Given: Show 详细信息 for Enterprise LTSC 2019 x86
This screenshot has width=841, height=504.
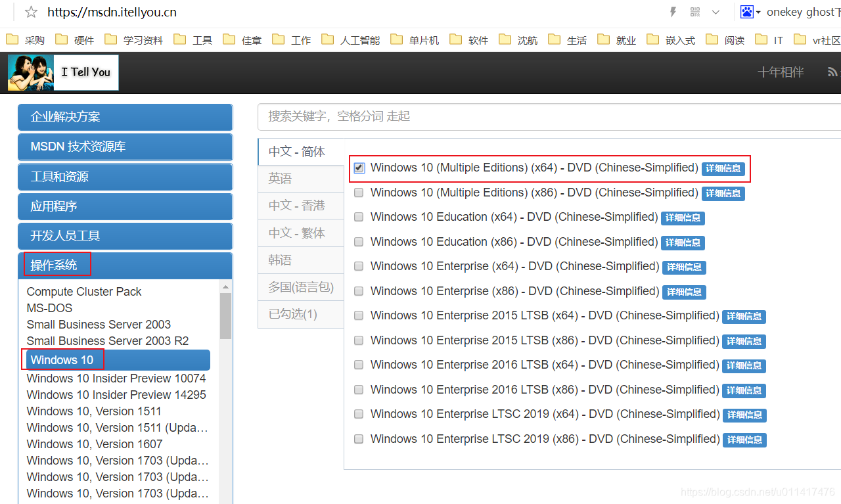Looking at the screenshot, I should coord(744,440).
